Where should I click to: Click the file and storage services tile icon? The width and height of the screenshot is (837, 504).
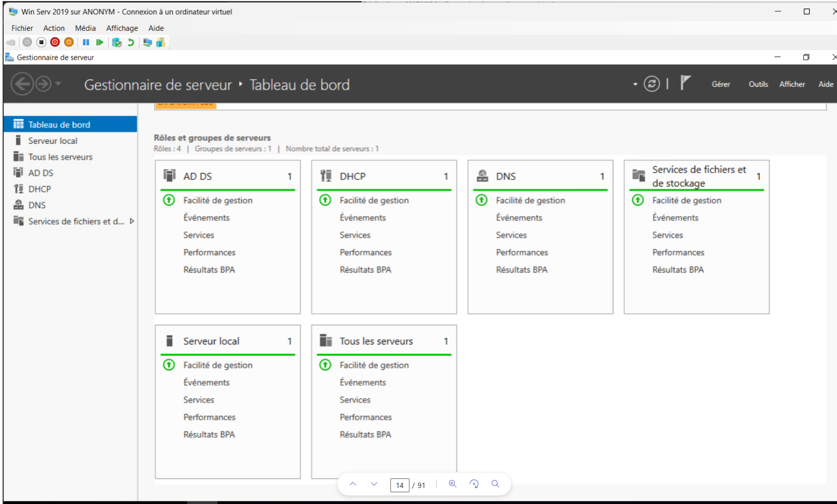[639, 175]
